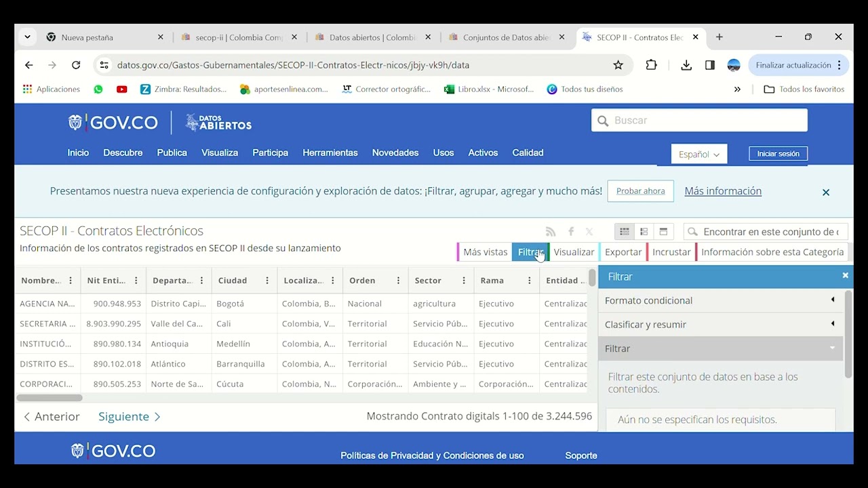Click the GOV.CO logo in the header
The height and width of the screenshot is (488, 868).
(113, 123)
